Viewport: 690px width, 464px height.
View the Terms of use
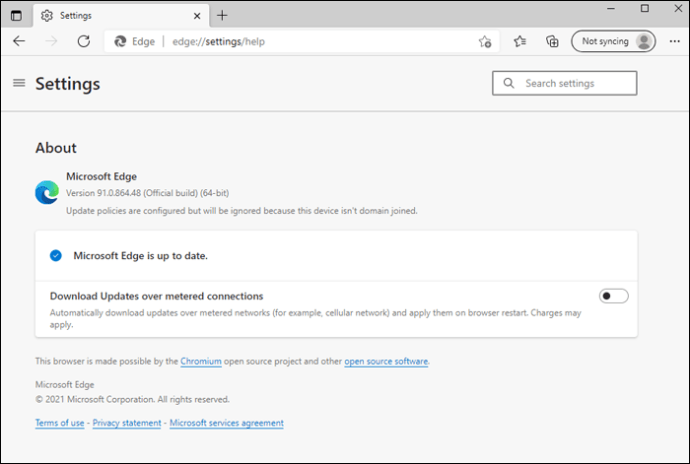coord(60,423)
